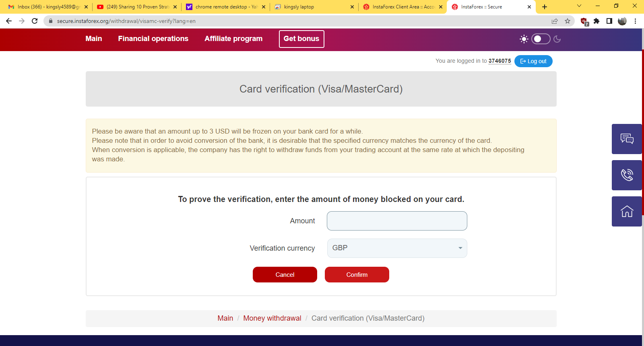Open the Chrome profile avatar

622,21
